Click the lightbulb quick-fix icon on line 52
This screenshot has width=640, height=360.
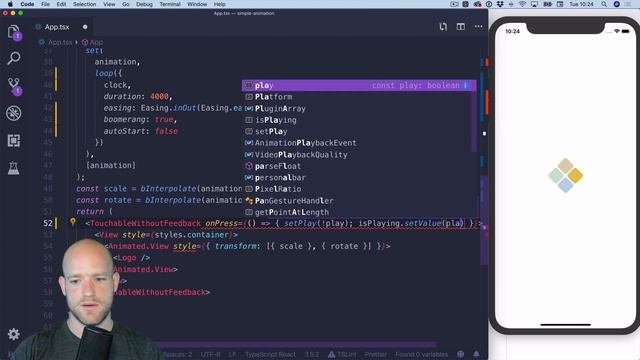click(73, 222)
